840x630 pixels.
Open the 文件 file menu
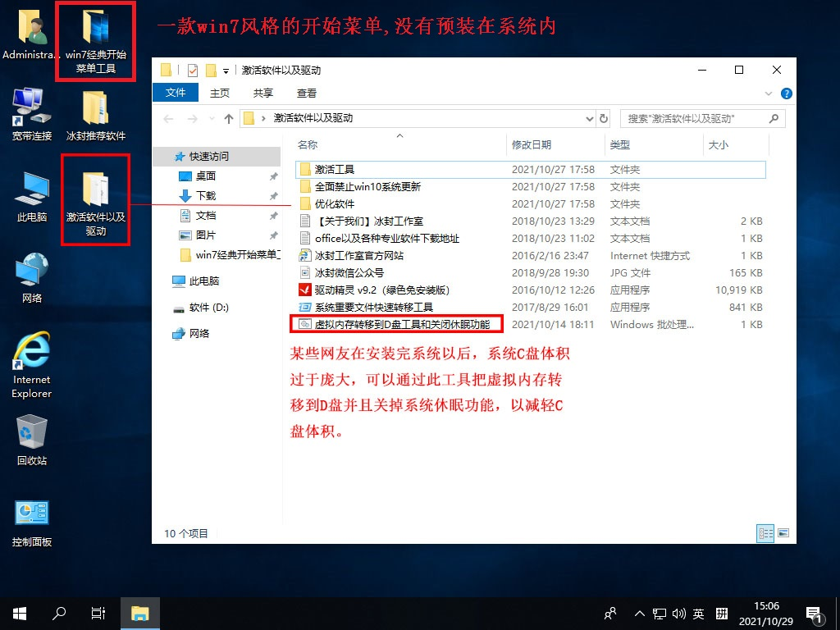tap(176, 93)
